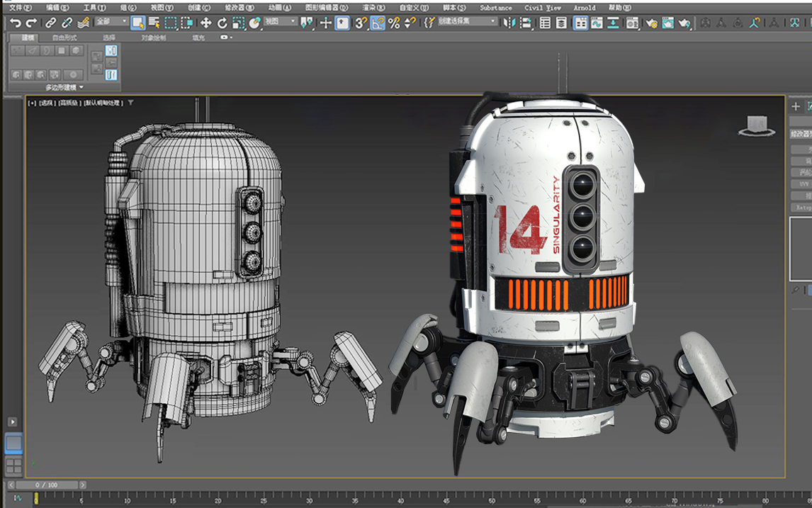Switch to the 自由形式 ribbon tab
Screen dimensions: 812x508
[64, 37]
